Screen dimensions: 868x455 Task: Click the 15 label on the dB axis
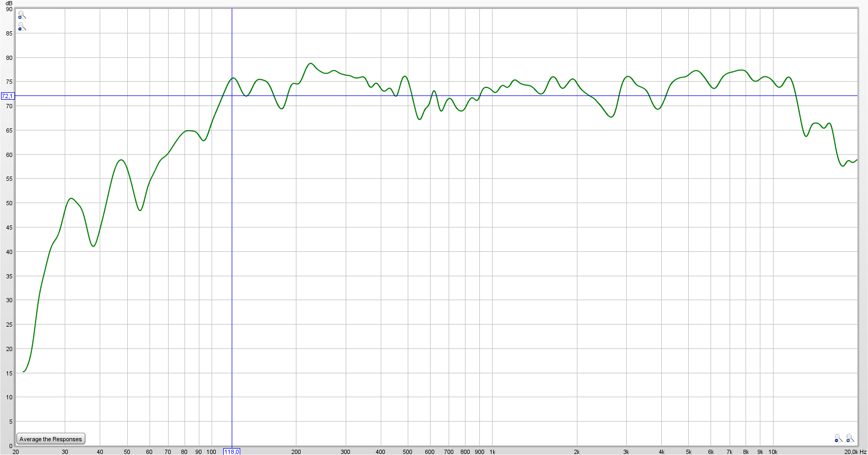click(9, 373)
